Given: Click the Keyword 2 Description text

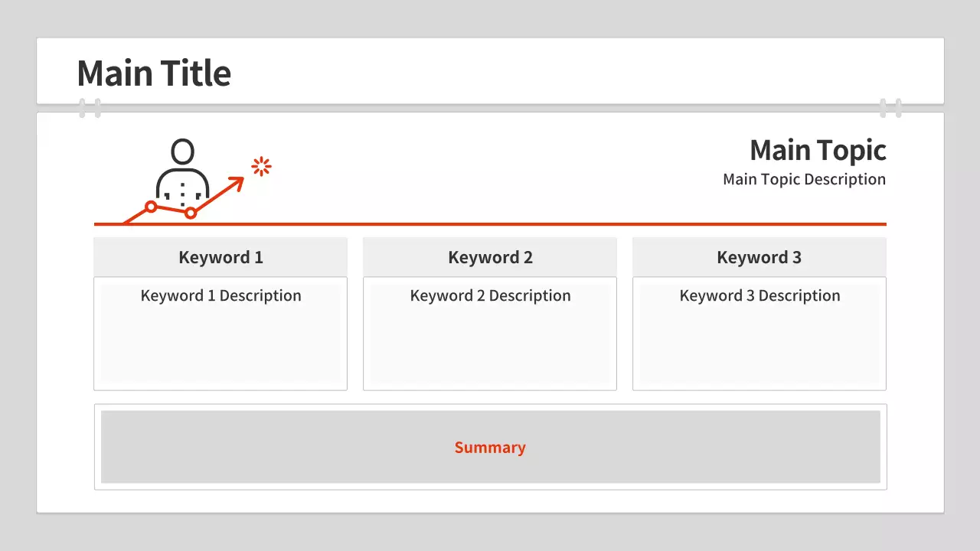Looking at the screenshot, I should click(x=490, y=295).
